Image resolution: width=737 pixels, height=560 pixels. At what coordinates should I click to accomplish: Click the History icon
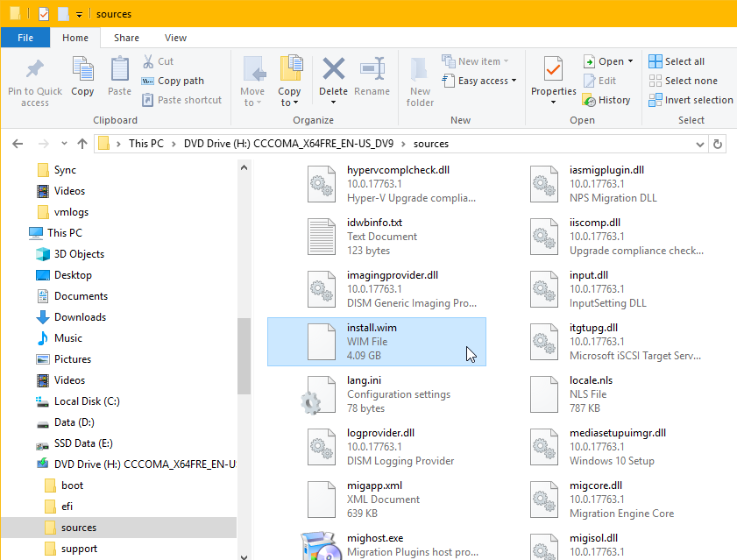[607, 99]
